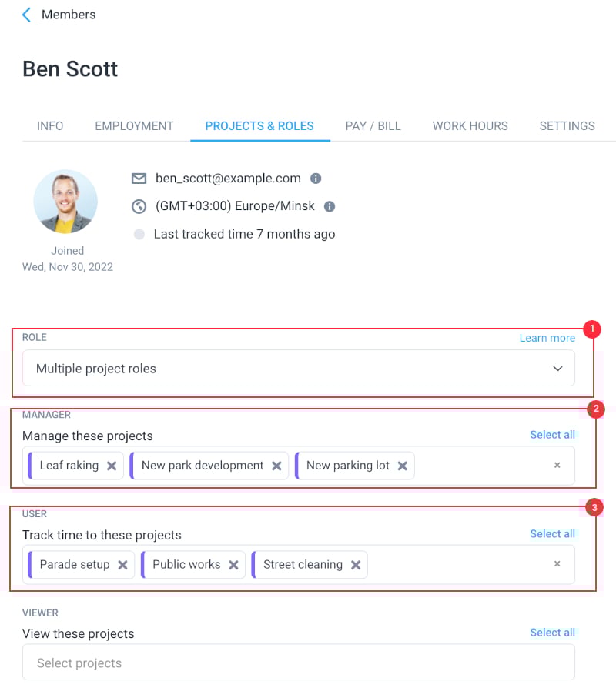
Task: Remove Street cleaning project tag
Action: tap(356, 565)
